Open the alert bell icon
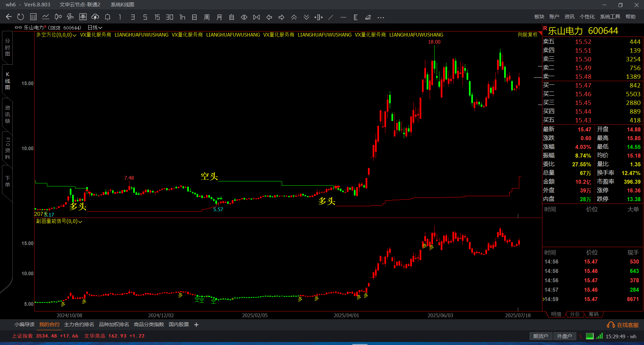The image size is (644, 345). click(108, 17)
